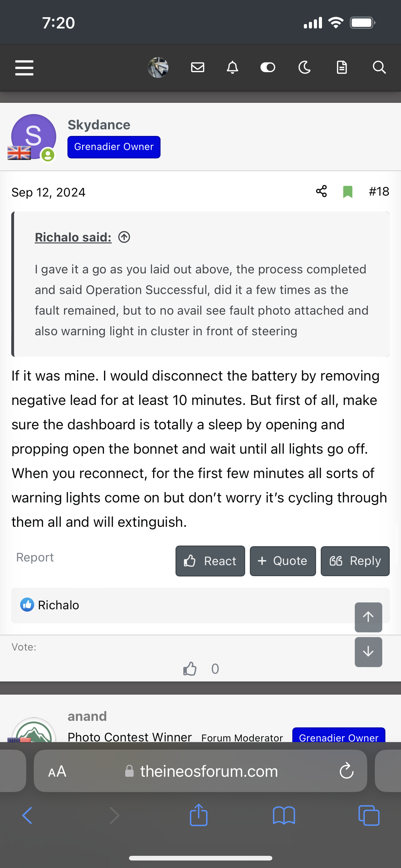401x868 pixels.
Task: Open the document icon in the header
Action: (x=342, y=67)
